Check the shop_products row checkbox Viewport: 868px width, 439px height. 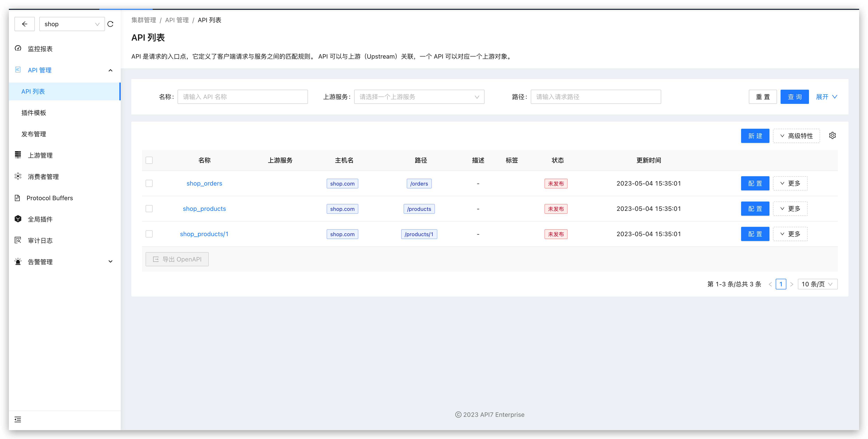149,209
